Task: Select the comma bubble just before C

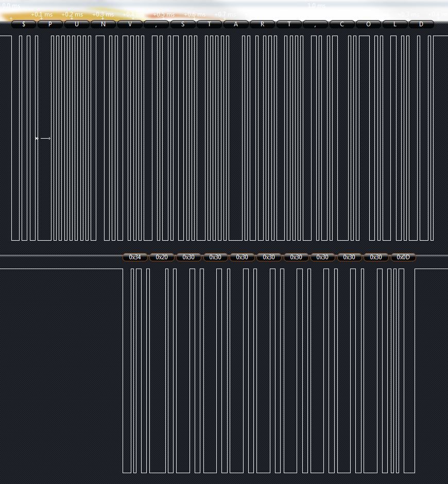Action: click(316, 24)
